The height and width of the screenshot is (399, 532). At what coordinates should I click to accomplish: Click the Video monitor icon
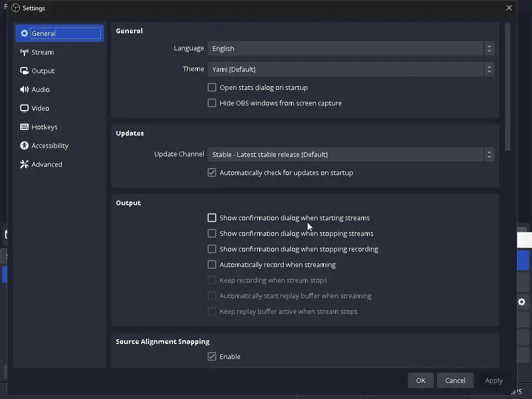pos(24,108)
